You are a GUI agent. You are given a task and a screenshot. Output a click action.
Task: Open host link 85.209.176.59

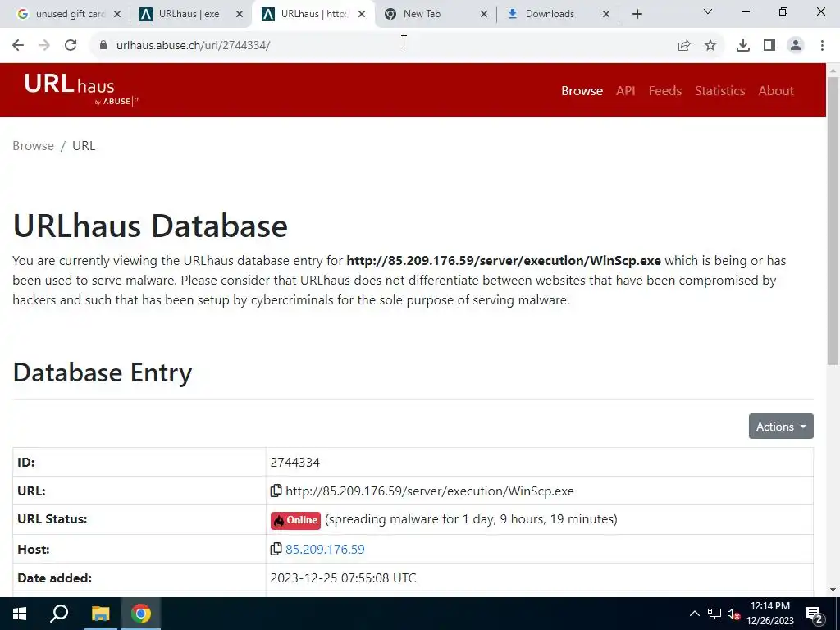pos(325,549)
